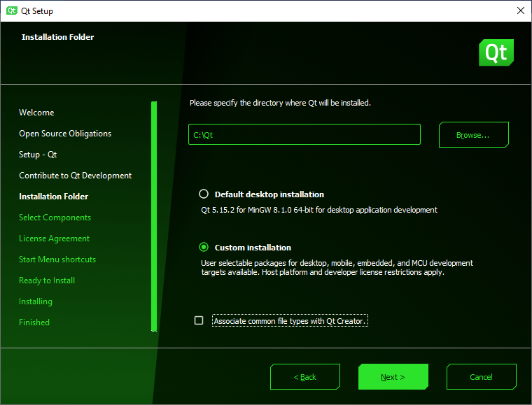This screenshot has width=532, height=405.
Task: Click the Open Source Obligations step
Action: [65, 134]
